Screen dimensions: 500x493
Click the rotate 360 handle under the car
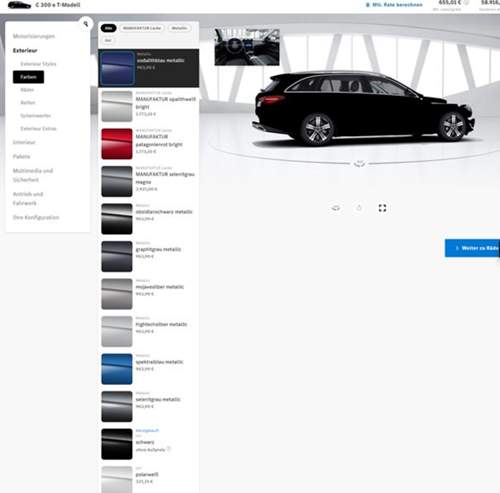[x=359, y=163]
